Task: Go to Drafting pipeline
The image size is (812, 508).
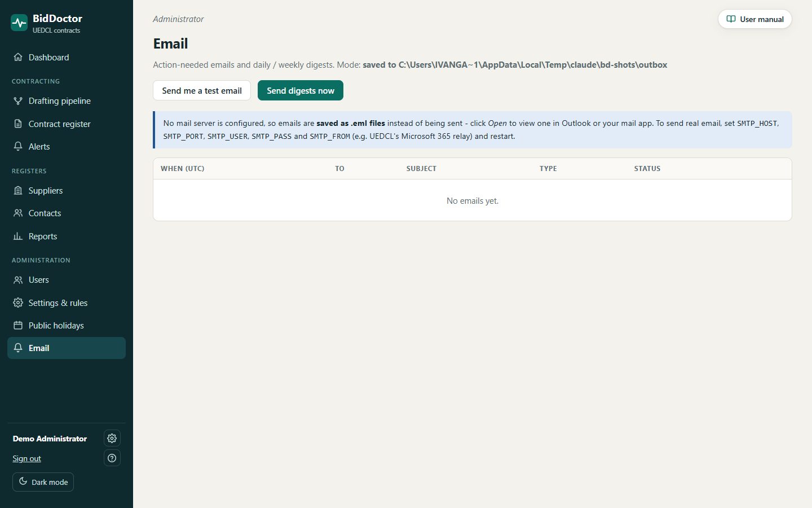Action: (x=67, y=100)
